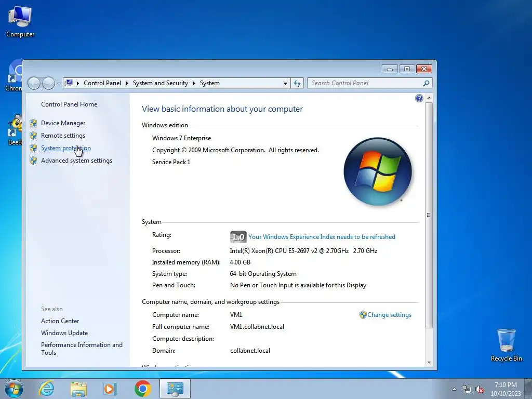The image size is (532, 399).
Task: Click the Domain value collabnet.local
Action: click(x=250, y=351)
